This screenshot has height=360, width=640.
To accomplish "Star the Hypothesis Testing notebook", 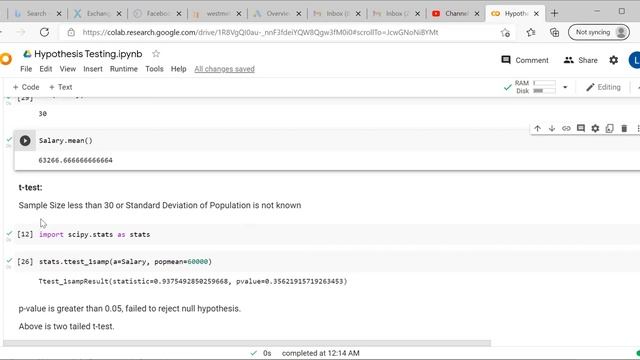I will pyautogui.click(x=156, y=53).
